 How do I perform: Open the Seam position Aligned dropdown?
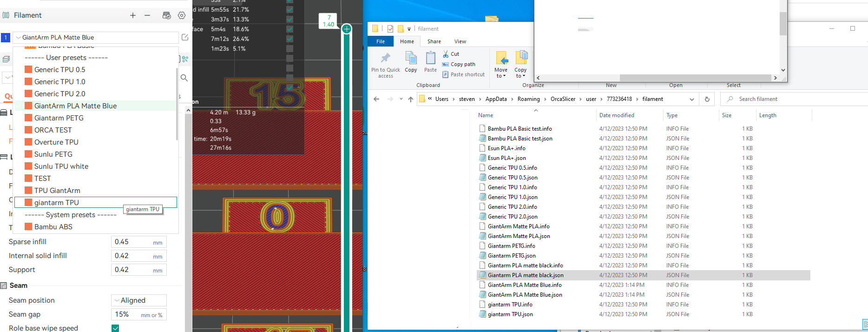(x=138, y=300)
